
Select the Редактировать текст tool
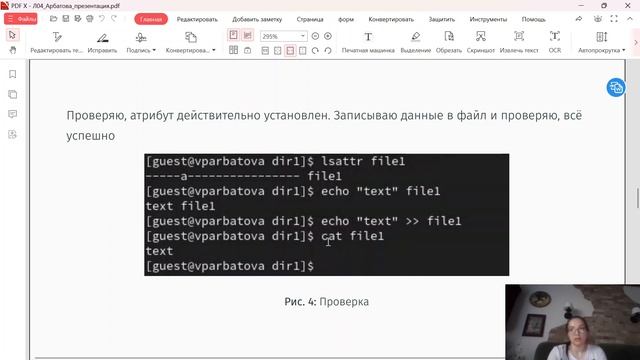(56, 42)
